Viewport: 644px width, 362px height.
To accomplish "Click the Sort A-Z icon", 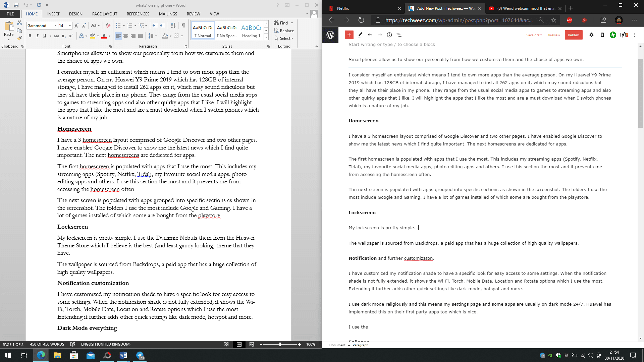I will 173,25.
